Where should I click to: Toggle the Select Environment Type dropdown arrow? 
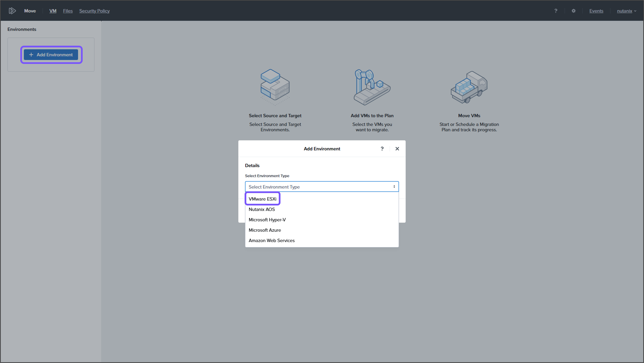(394, 187)
